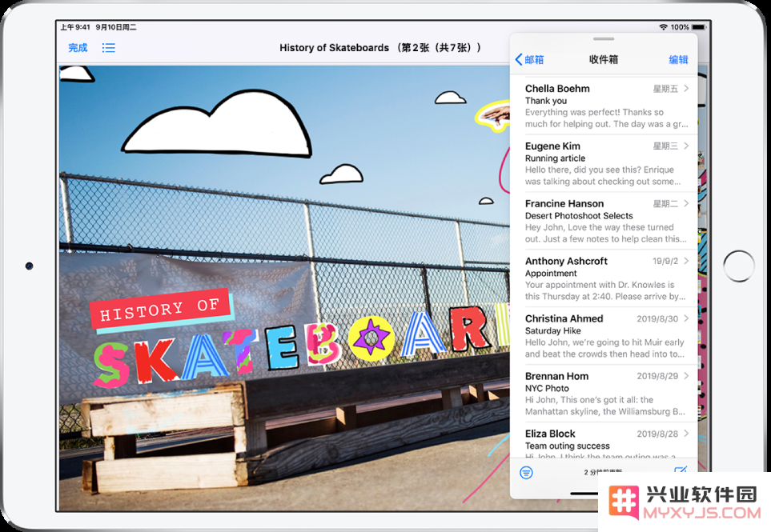Tap the date 19/9/2 on Anthony Ashcroft's email
Viewport: 771px width, 532px height.
coord(665,261)
